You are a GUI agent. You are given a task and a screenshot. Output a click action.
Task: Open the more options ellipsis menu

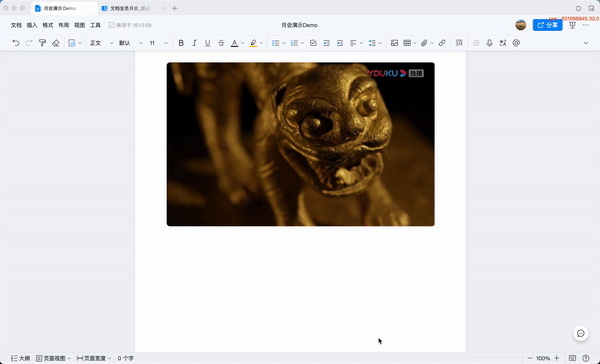point(586,25)
